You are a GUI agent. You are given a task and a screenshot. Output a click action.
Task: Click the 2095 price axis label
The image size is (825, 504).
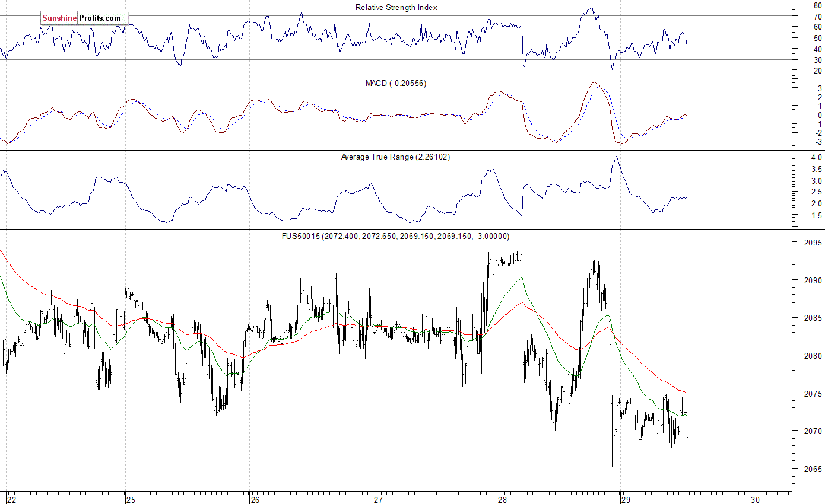click(x=814, y=243)
